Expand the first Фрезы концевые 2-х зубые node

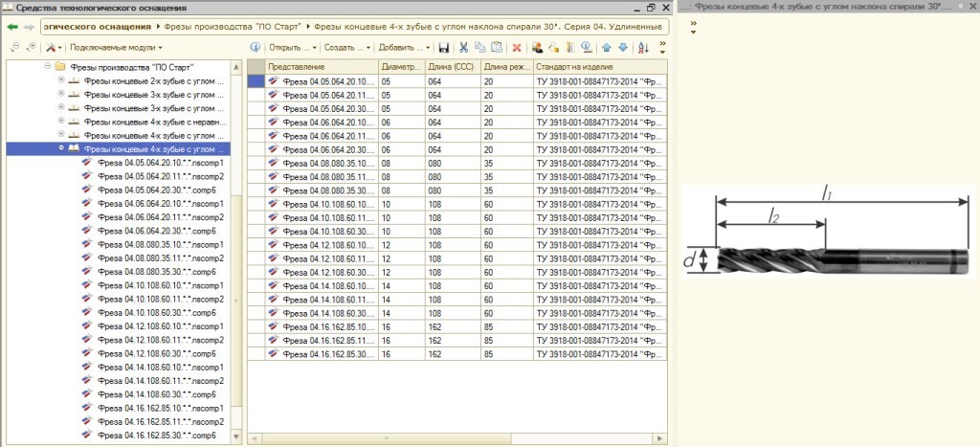[x=61, y=81]
